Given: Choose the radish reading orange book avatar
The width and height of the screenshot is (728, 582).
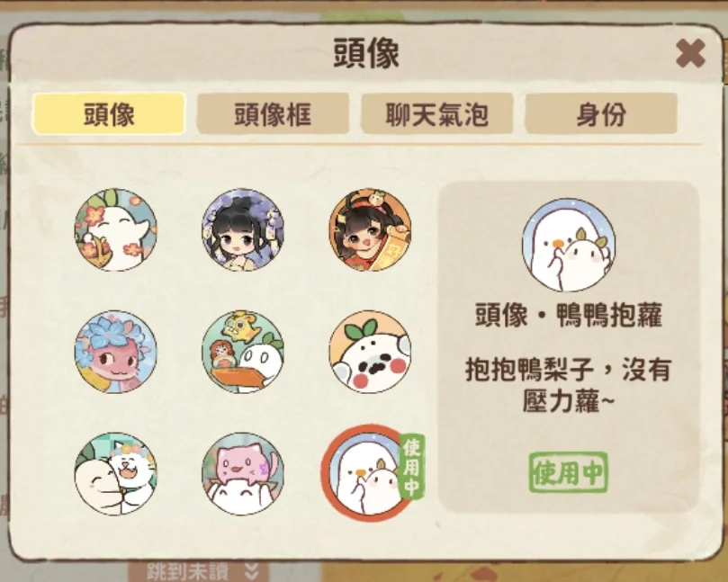Looking at the screenshot, I should coord(243,352).
